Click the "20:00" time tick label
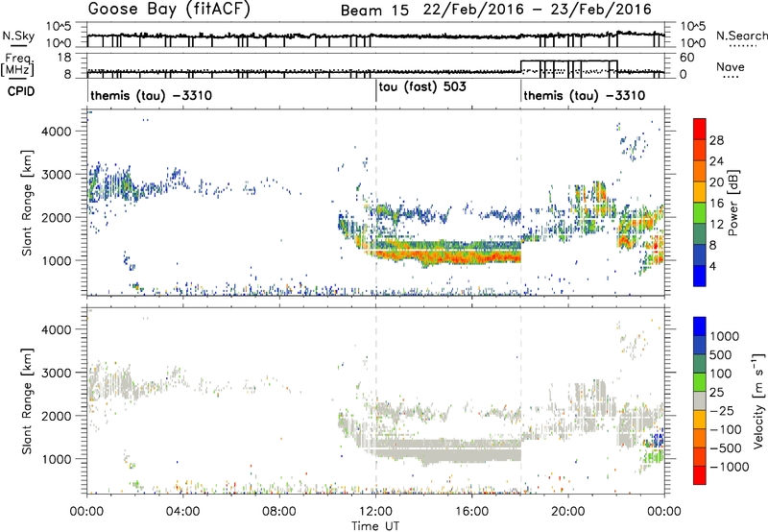The image size is (768, 532). tap(568, 512)
